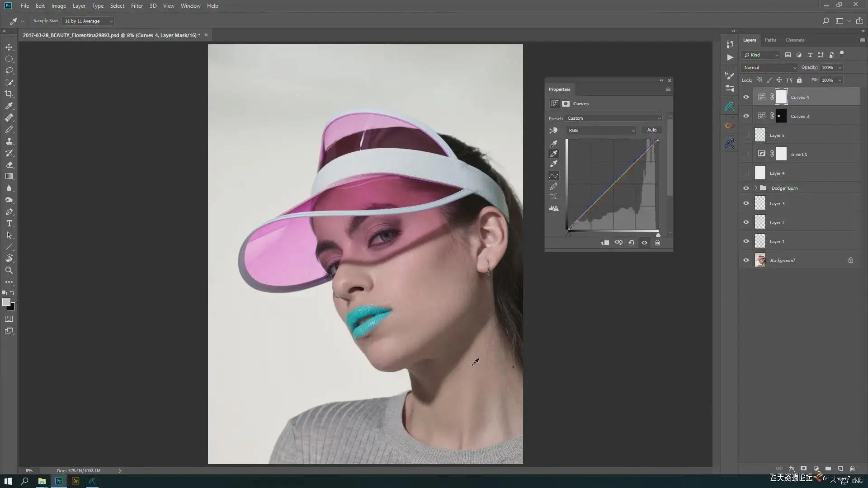Reset Curves adjustment to defaults

coord(632,243)
